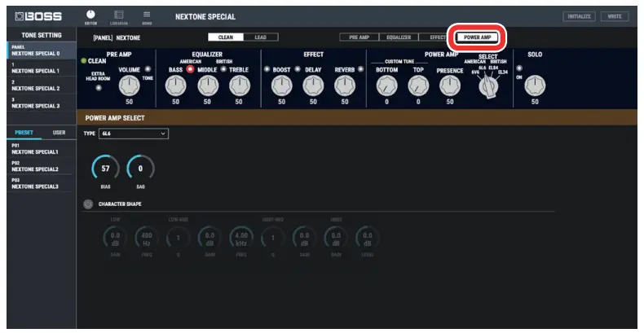Click the Character Shape LEVEL dial
This screenshot has height=333, width=644.
click(368, 238)
